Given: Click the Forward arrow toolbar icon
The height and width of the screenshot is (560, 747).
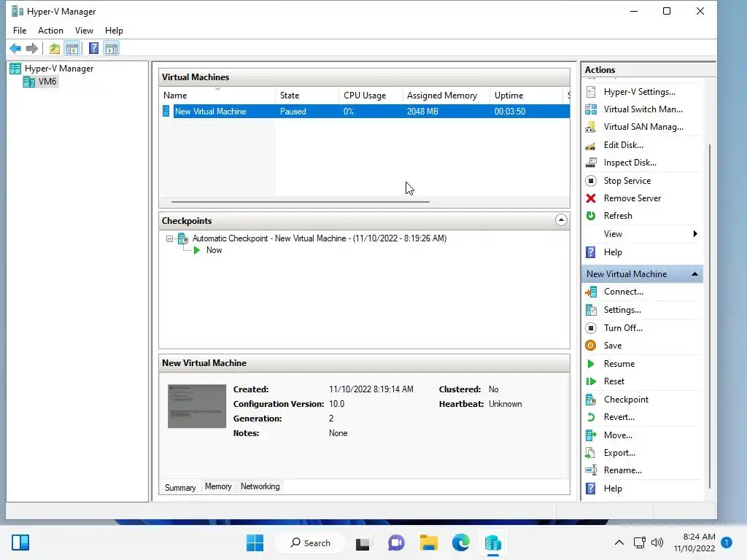Looking at the screenshot, I should [32, 48].
